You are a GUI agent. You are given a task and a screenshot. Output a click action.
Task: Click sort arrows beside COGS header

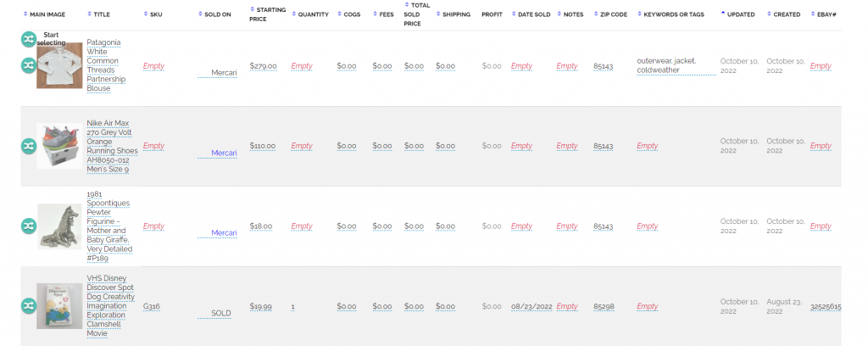339,14
